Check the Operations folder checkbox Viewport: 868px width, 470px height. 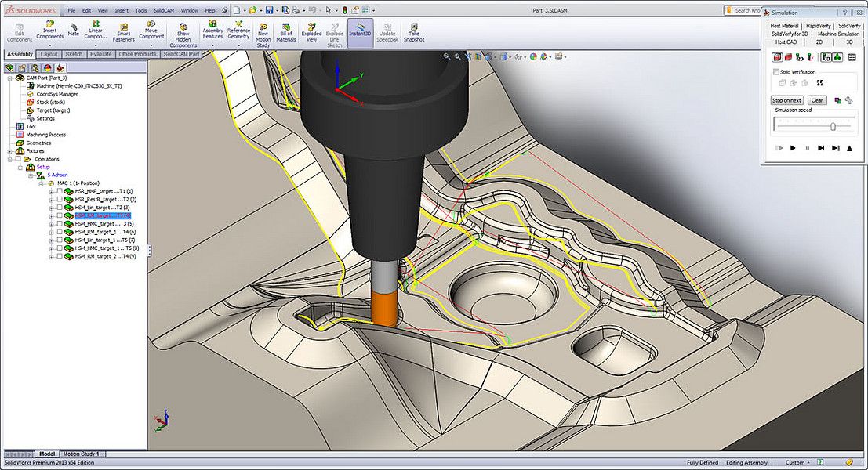tap(18, 159)
